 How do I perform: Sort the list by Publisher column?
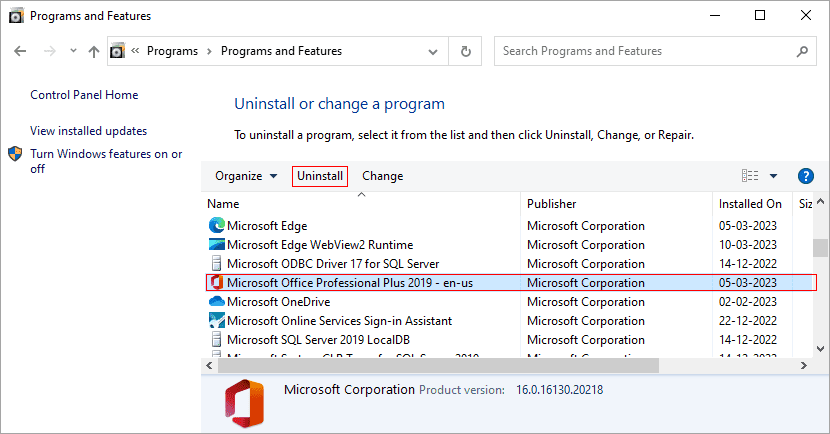(x=552, y=204)
